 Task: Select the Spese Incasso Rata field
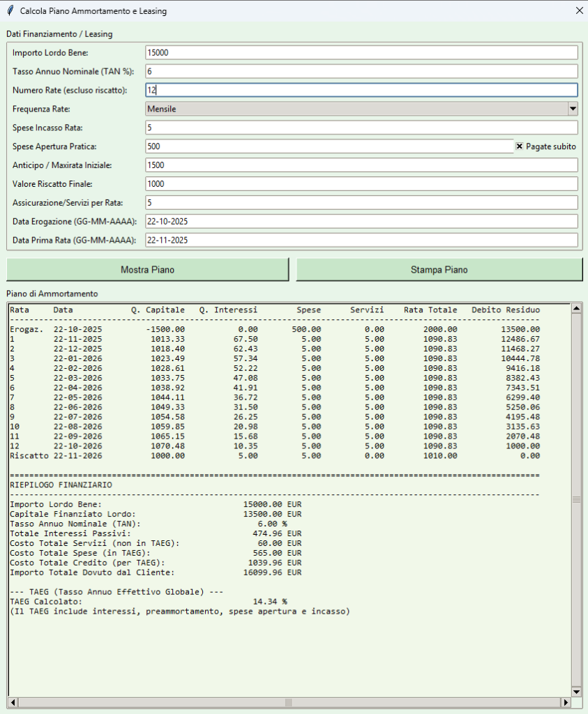[361, 128]
